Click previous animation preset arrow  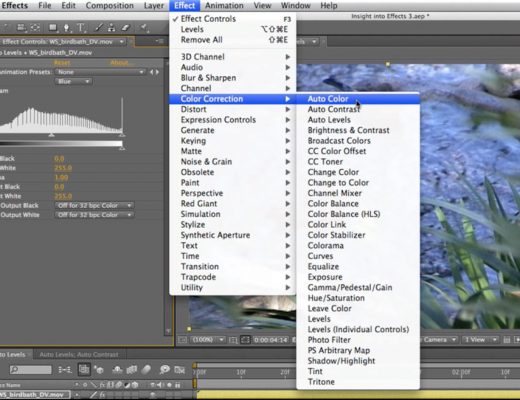[x=152, y=72]
